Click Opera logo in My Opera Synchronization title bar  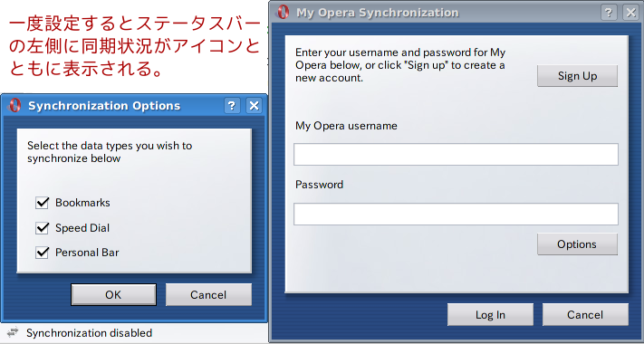click(x=283, y=12)
